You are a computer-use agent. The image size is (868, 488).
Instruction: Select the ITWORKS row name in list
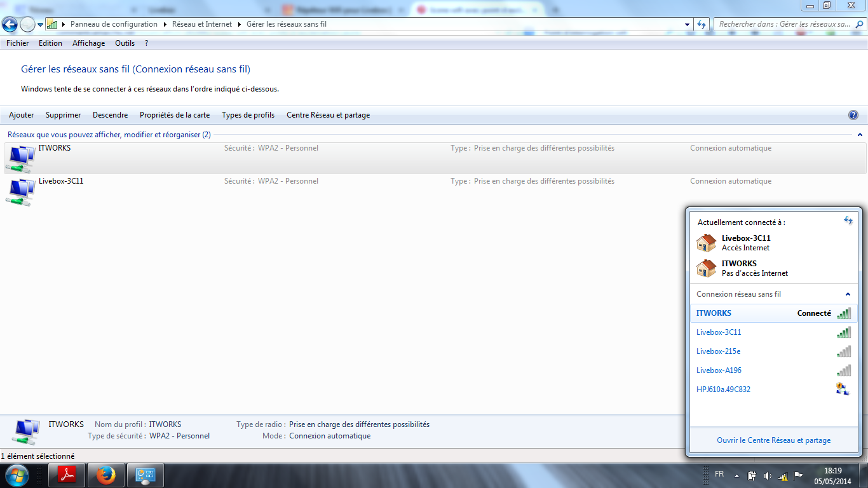(x=55, y=148)
